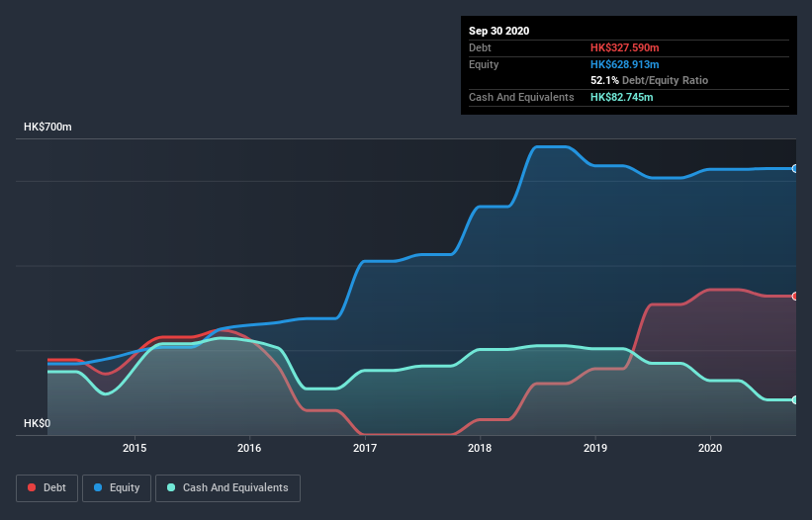Screen dimensions: 812x520
Task: Click the HK$700m axis label
Action: pyautogui.click(x=47, y=127)
